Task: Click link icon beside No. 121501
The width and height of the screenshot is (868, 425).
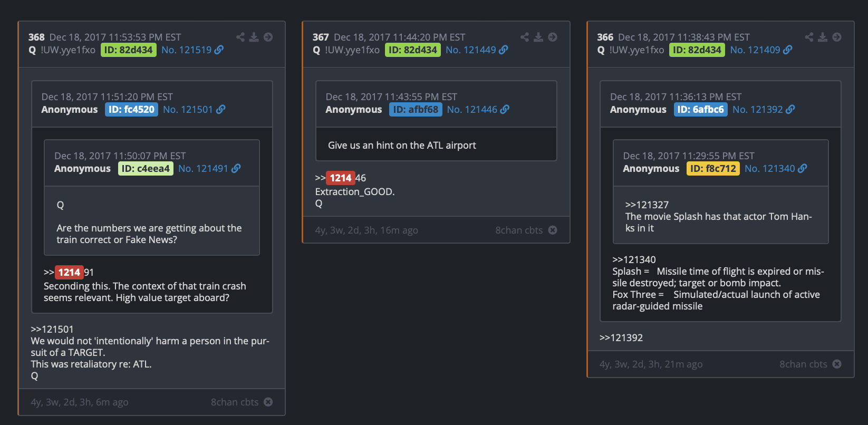Action: 220,109
